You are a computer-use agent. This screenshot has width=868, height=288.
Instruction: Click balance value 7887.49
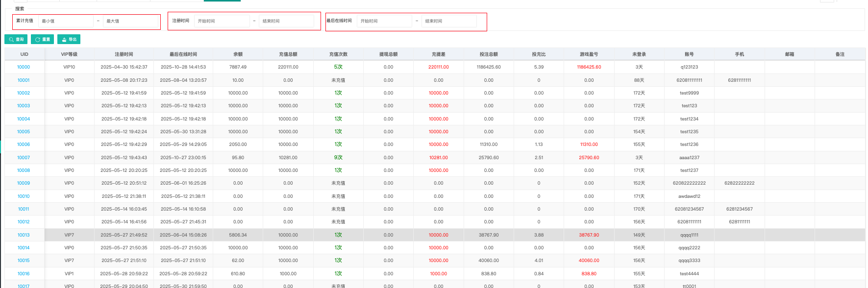tap(238, 67)
